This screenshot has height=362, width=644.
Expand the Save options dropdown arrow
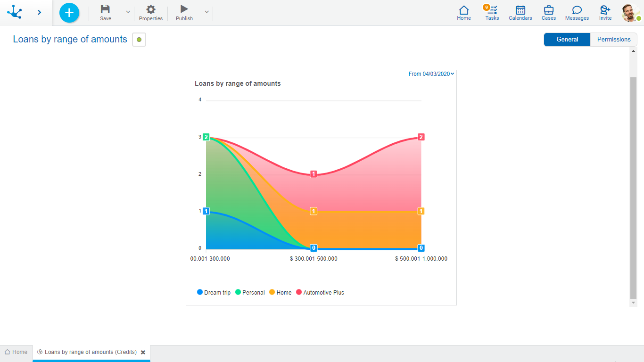click(128, 12)
